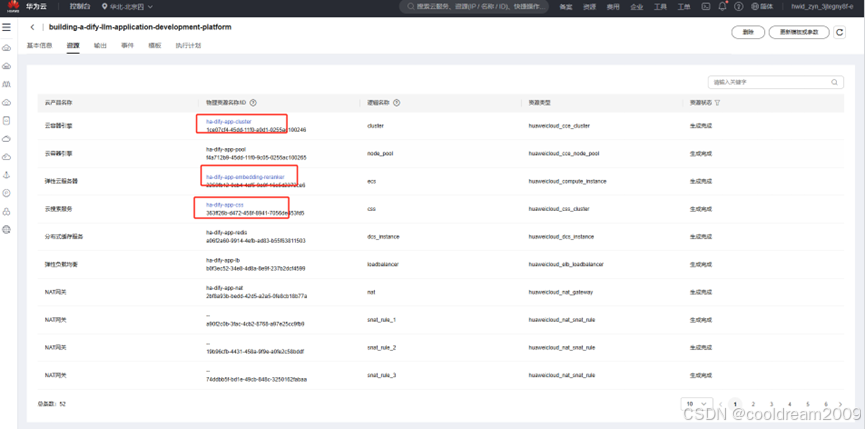
Task: Click ha-dify-app-lb resource name
Action: pyautogui.click(x=222, y=260)
